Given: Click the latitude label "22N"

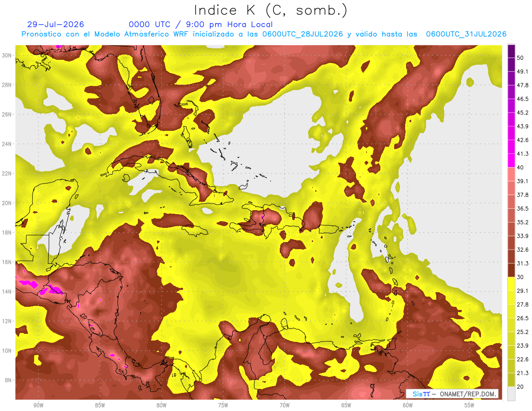Looking at the screenshot, I should (x=7, y=173).
